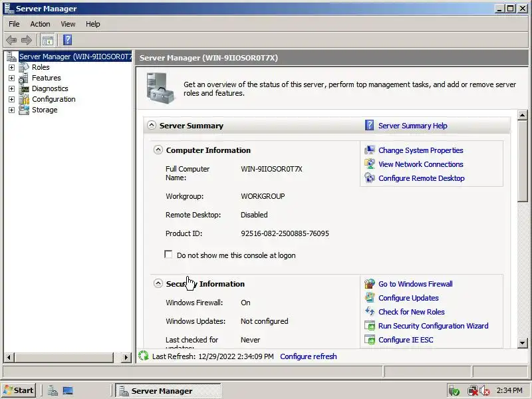Image resolution: width=532 pixels, height=399 pixels.
Task: Expand the Storage tree node
Action: click(x=11, y=110)
